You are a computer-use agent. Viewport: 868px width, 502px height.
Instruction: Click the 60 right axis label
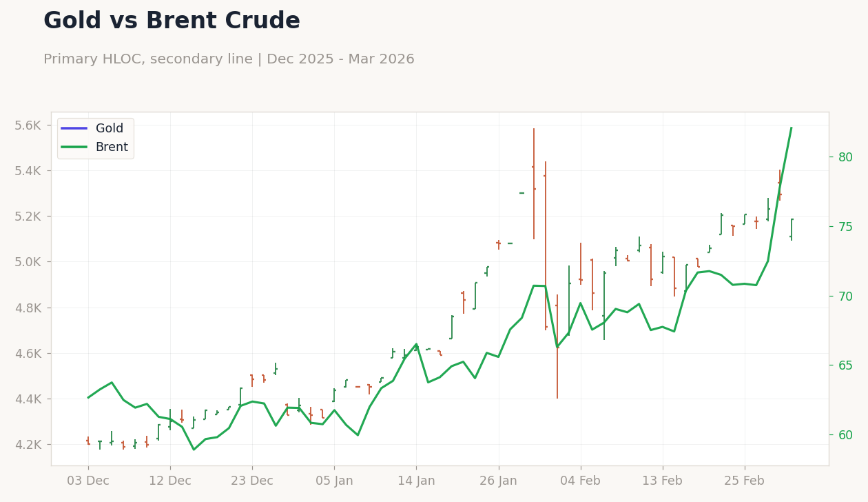845,434
